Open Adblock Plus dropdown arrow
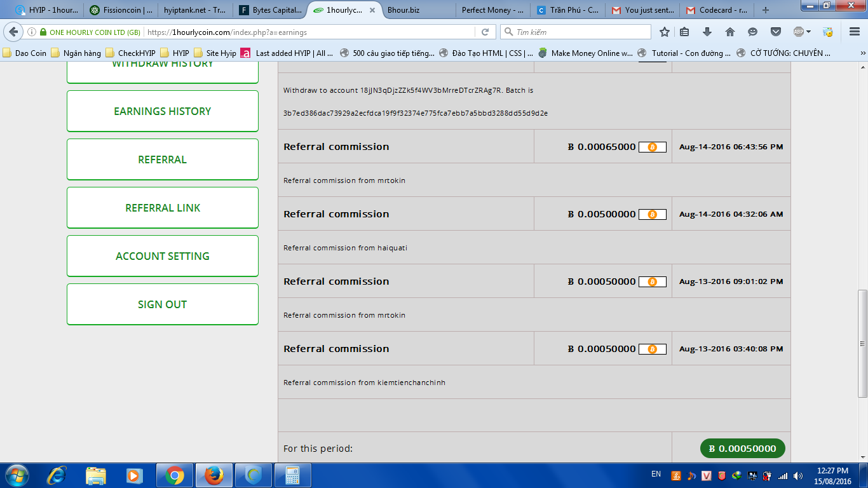Screen dimensions: 868x488 (808, 32)
